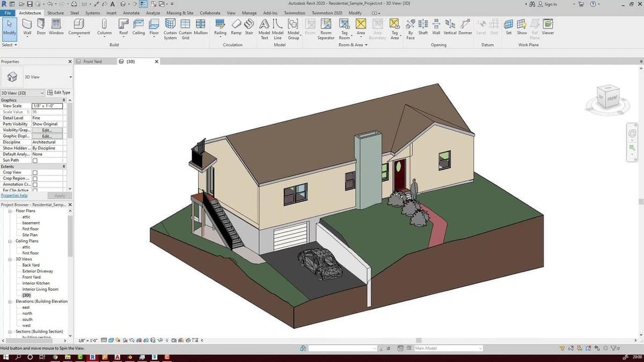The width and height of the screenshot is (644, 362).
Task: Select the Curtain Grid tool
Action: tap(185, 29)
